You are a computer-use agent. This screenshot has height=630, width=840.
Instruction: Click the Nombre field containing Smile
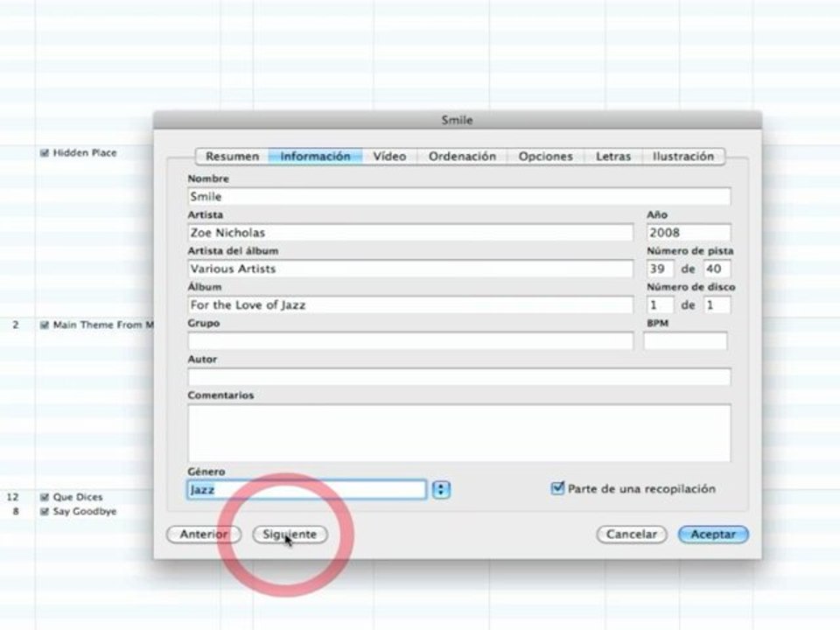[x=459, y=197]
